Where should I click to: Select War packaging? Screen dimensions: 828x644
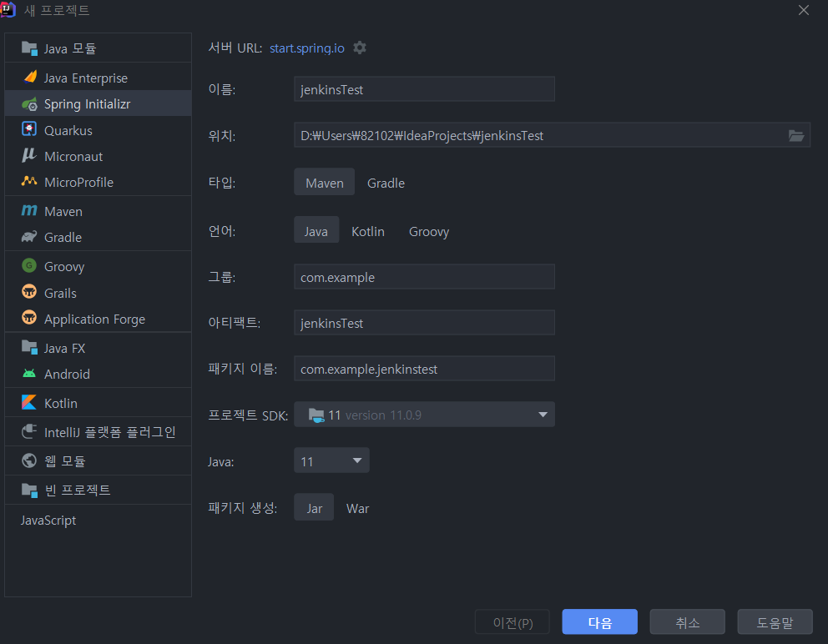point(357,508)
